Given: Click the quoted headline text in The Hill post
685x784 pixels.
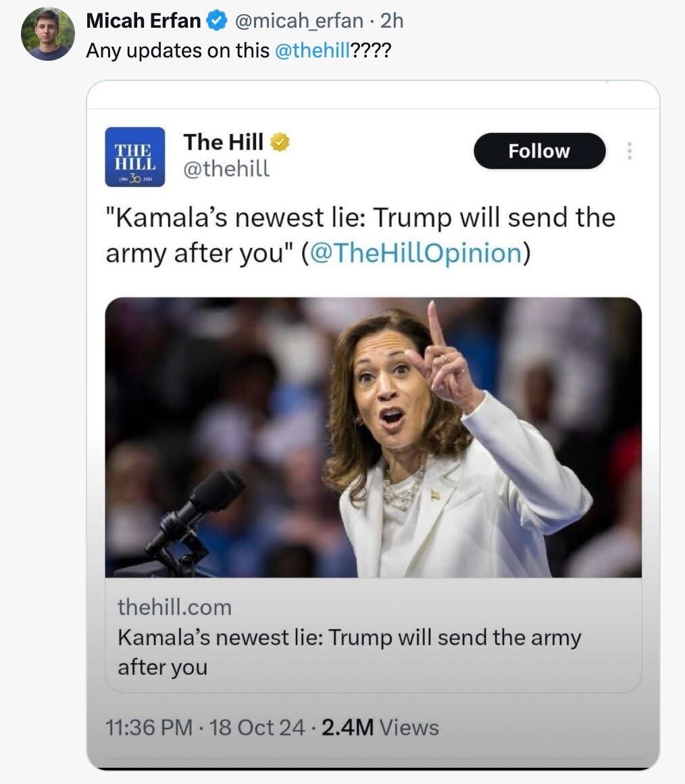Looking at the screenshot, I should [x=359, y=219].
